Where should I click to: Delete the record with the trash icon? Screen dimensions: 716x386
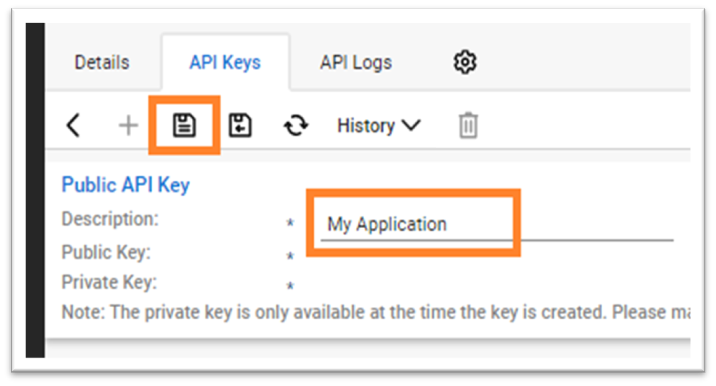tap(468, 125)
